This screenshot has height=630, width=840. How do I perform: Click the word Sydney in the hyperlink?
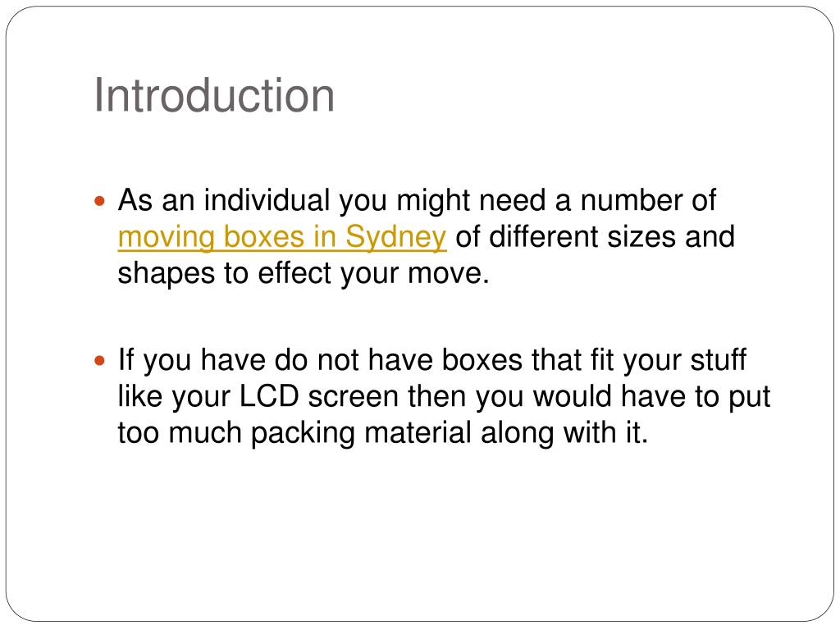(x=395, y=237)
